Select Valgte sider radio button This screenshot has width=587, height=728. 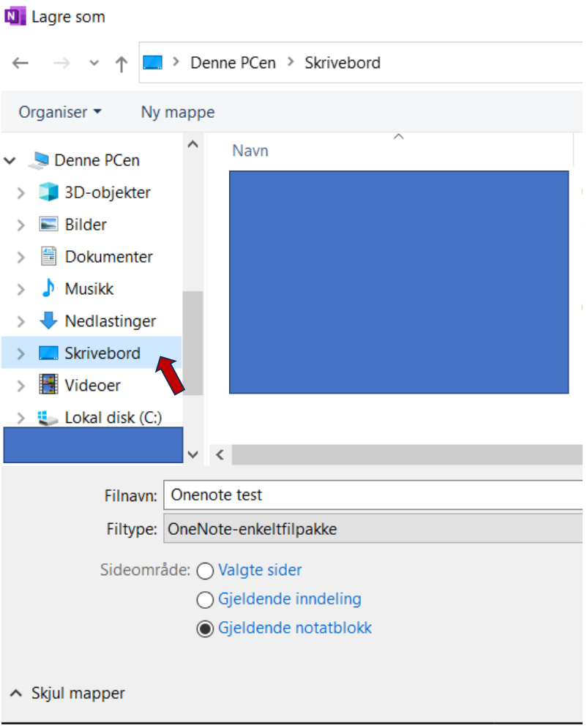[205, 571]
